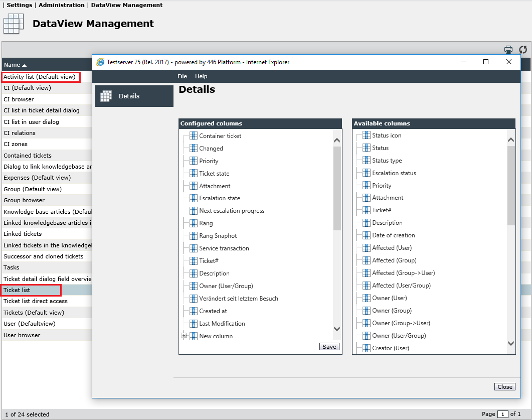Click the column icon next to Date of creation
The width and height of the screenshot is (532, 420).
point(367,235)
